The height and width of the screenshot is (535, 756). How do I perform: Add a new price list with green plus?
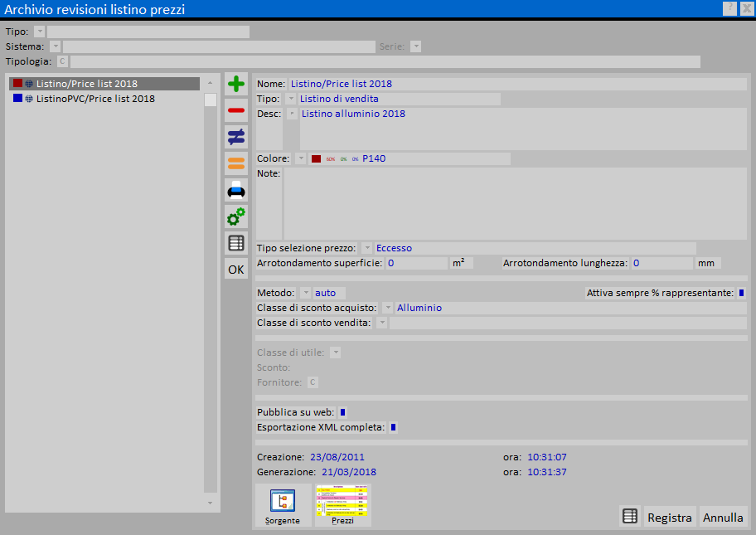[x=236, y=84]
